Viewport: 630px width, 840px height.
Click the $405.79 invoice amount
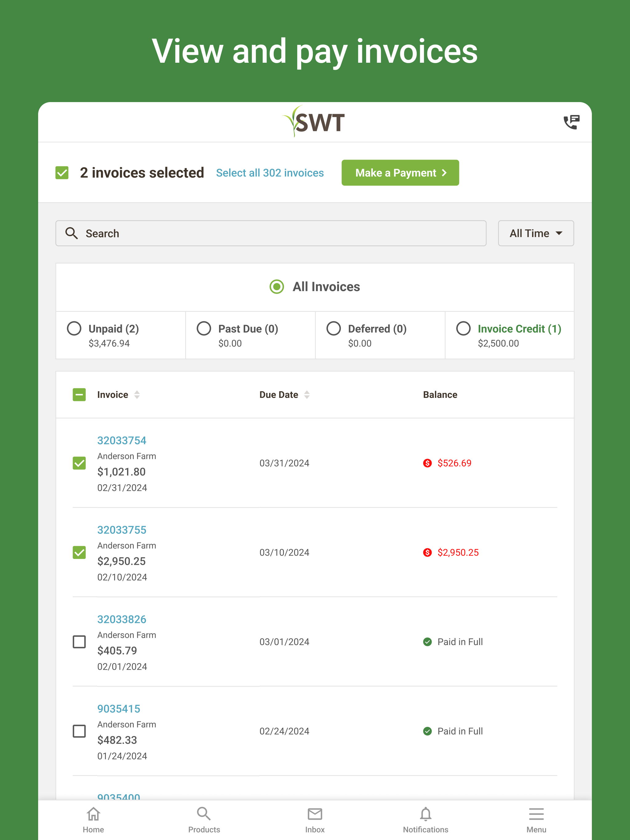pyautogui.click(x=117, y=651)
